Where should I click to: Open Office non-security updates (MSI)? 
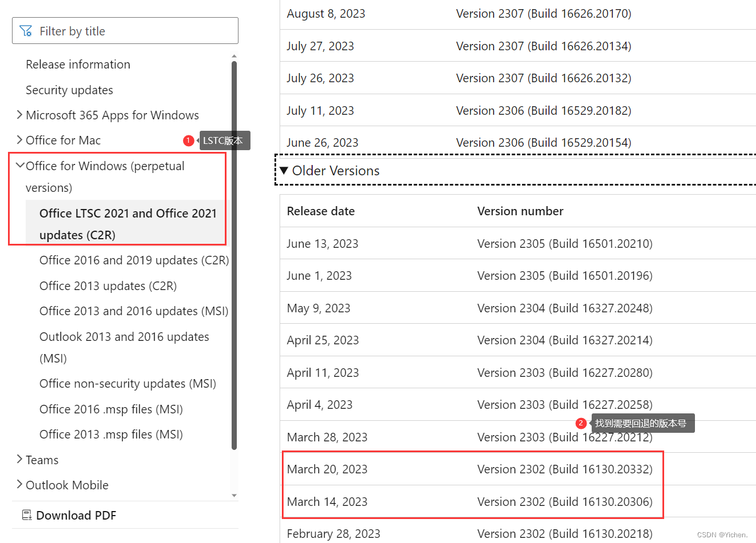128,384
